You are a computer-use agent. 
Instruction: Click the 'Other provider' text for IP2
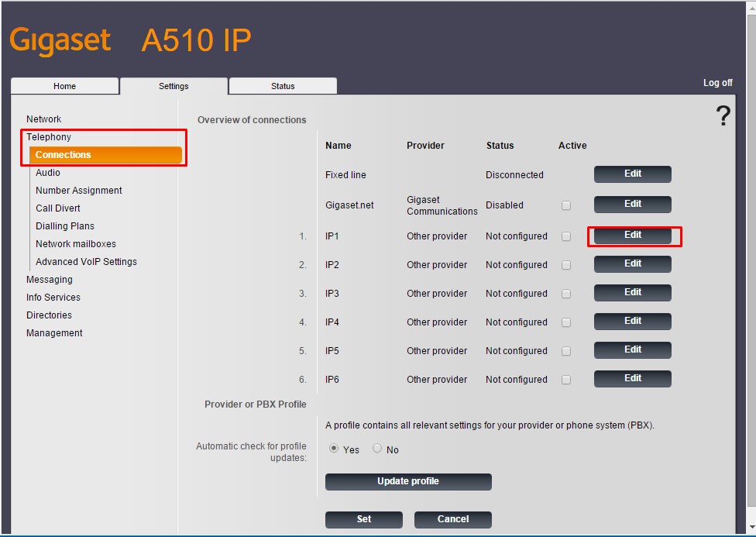[x=437, y=265]
